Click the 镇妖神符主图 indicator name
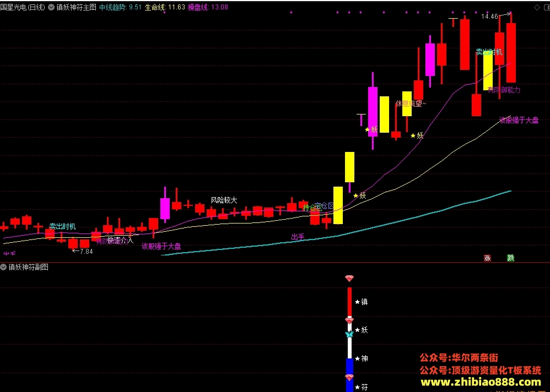 pyautogui.click(x=76, y=7)
